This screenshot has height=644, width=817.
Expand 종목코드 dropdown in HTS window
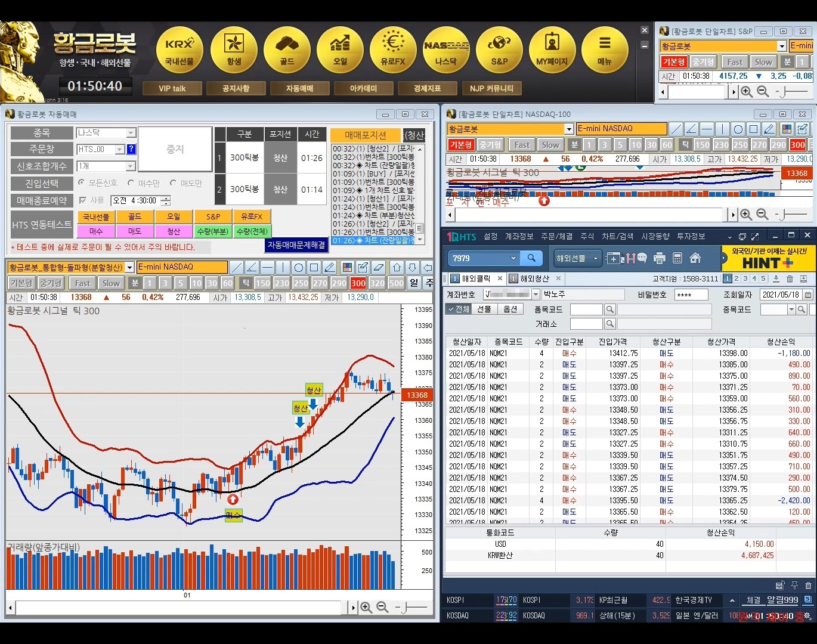point(791,309)
